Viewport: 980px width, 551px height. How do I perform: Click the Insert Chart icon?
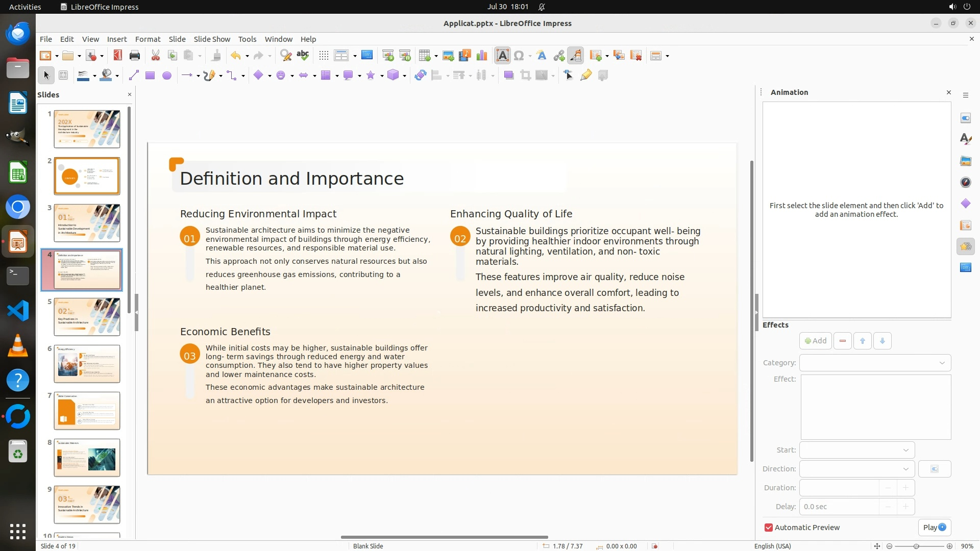(481, 56)
